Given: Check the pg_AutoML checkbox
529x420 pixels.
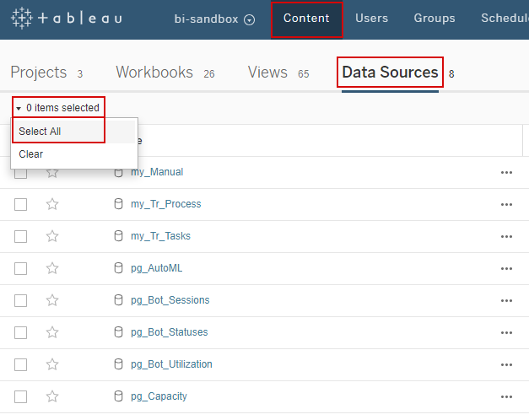Looking at the screenshot, I should (20, 268).
